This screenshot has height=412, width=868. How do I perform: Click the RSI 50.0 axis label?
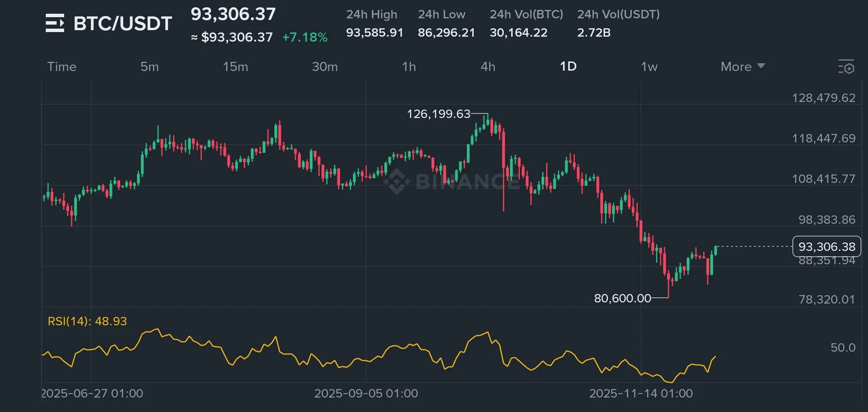coord(843,347)
